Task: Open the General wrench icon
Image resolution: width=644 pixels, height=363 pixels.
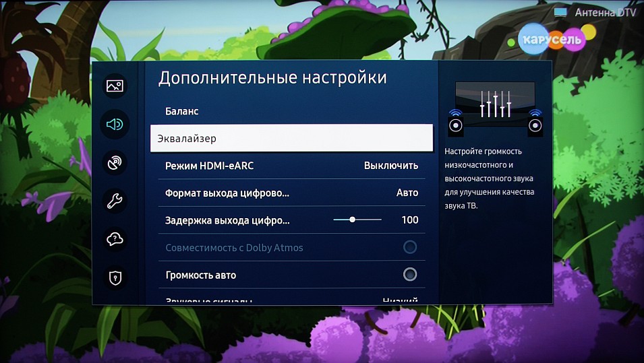Action: (115, 201)
